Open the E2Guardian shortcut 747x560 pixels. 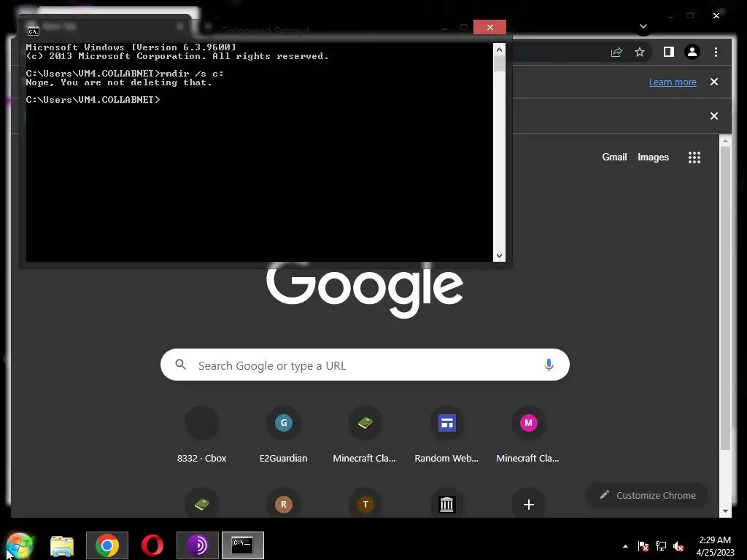[x=284, y=435]
